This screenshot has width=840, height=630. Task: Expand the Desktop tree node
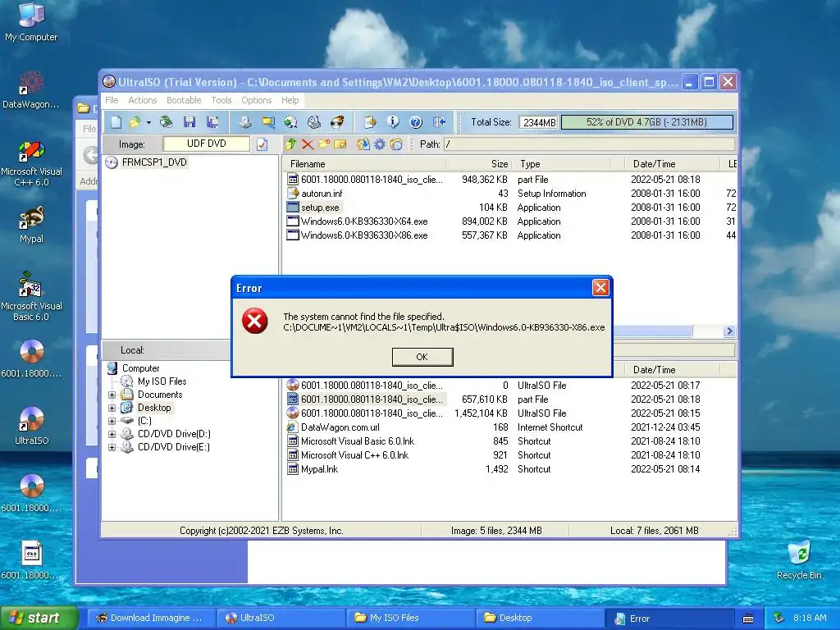coord(112,408)
